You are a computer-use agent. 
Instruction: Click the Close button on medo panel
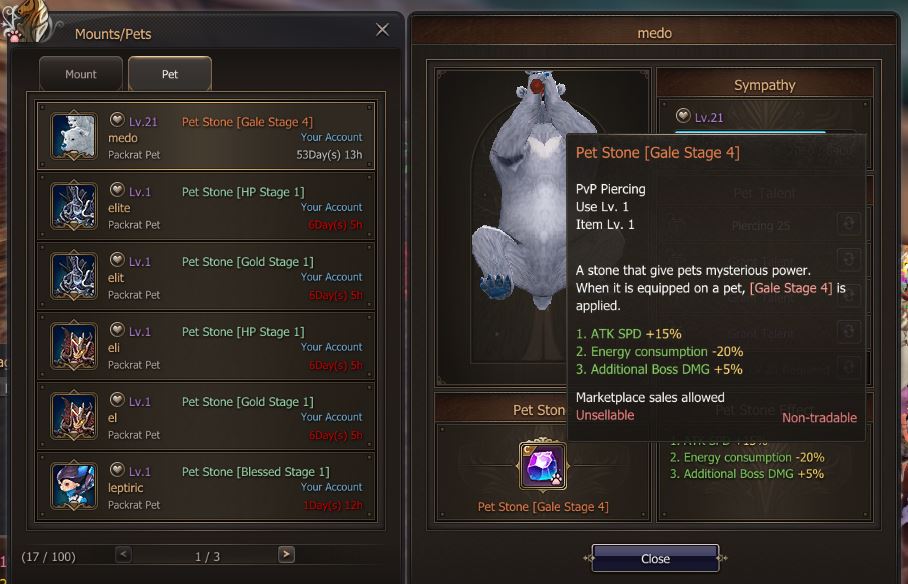[655, 559]
